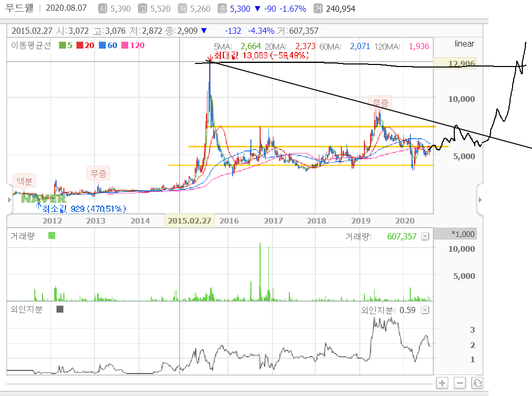Click the 시 open price icon

(x=102, y=9)
